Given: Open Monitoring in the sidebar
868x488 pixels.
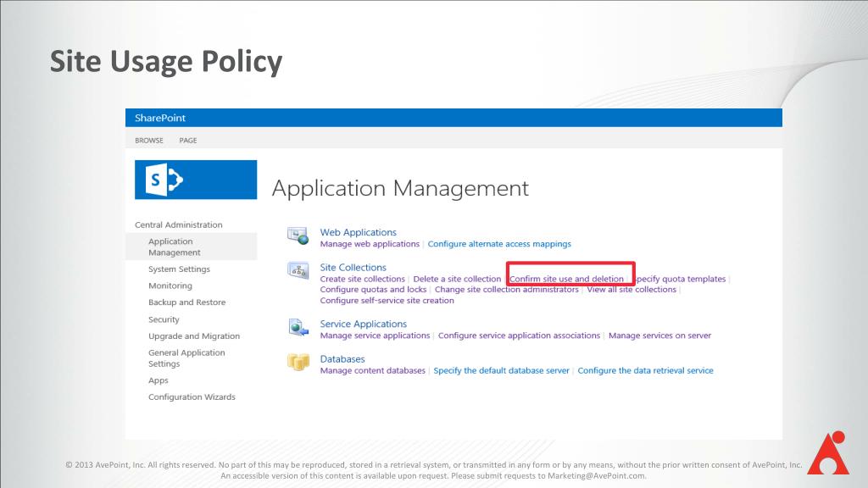Looking at the screenshot, I should click(x=170, y=286).
